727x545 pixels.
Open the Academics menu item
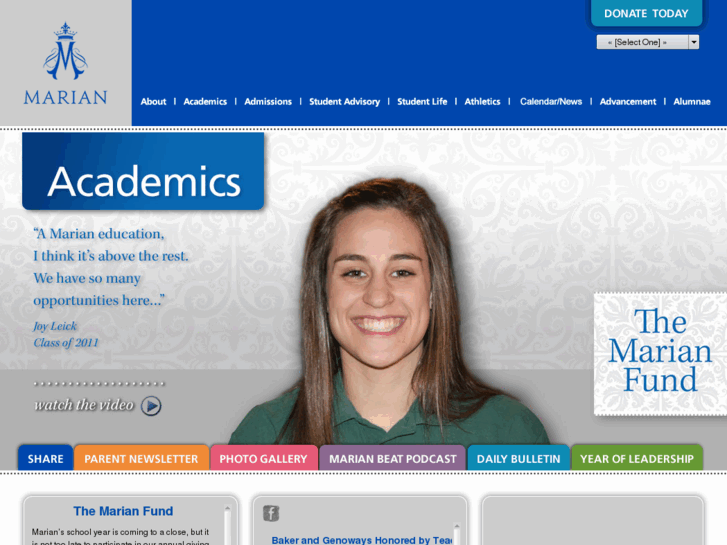[205, 102]
